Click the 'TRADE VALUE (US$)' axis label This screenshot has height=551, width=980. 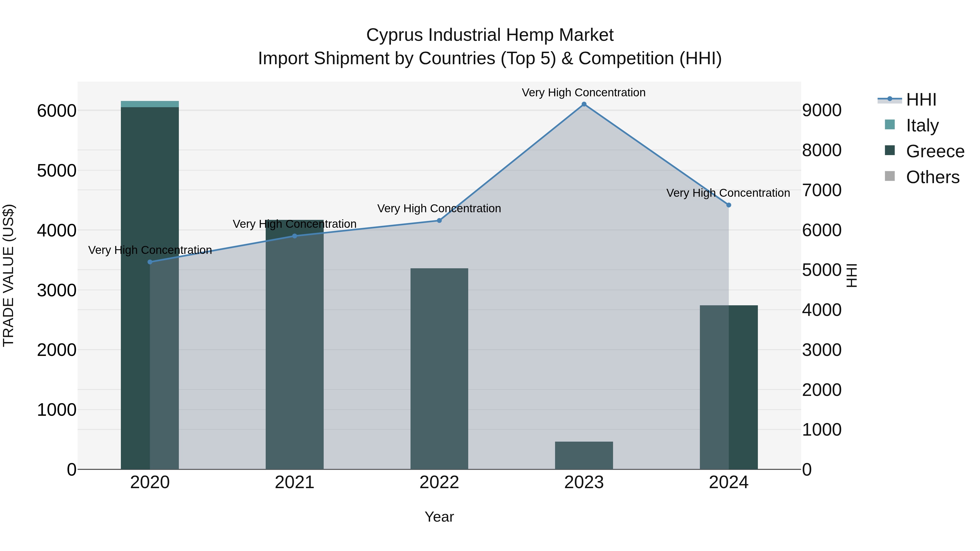click(8, 275)
